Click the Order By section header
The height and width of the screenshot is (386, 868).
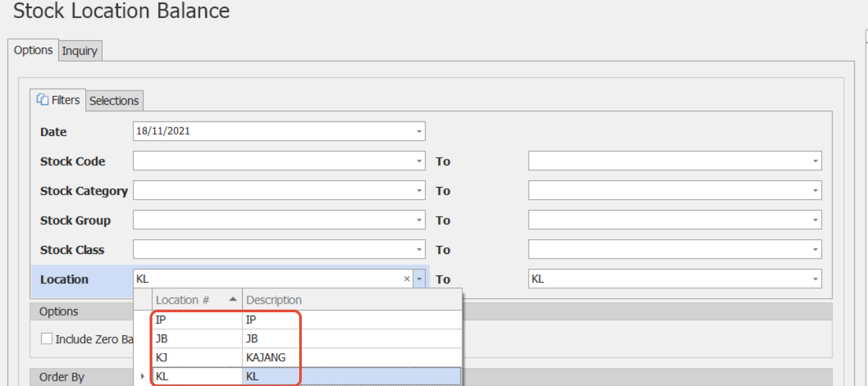pyautogui.click(x=431, y=377)
